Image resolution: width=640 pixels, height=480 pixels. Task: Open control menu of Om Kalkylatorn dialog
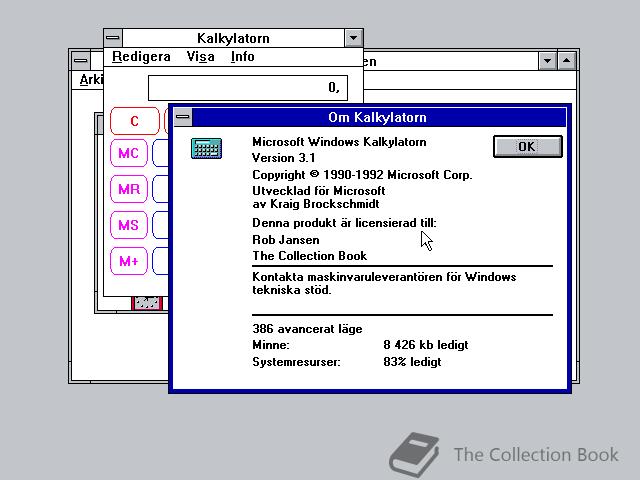pos(182,117)
